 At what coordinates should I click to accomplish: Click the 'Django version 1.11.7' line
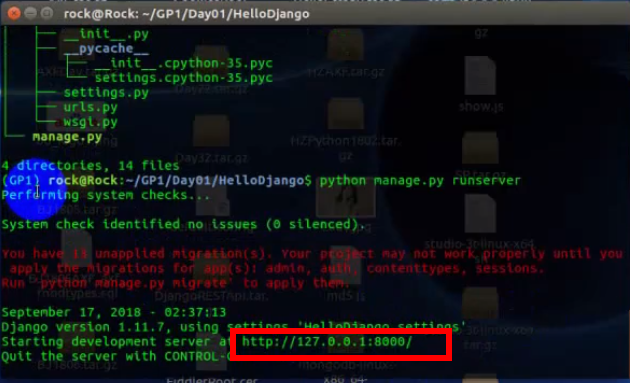tap(233, 327)
